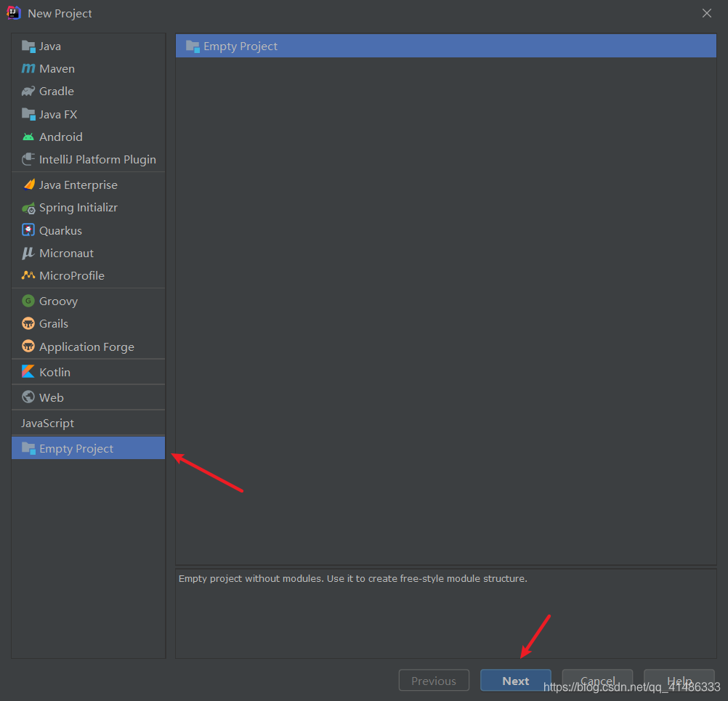Viewport: 728px width, 701px height.
Task: Select the Java project type icon
Action: tap(28, 46)
